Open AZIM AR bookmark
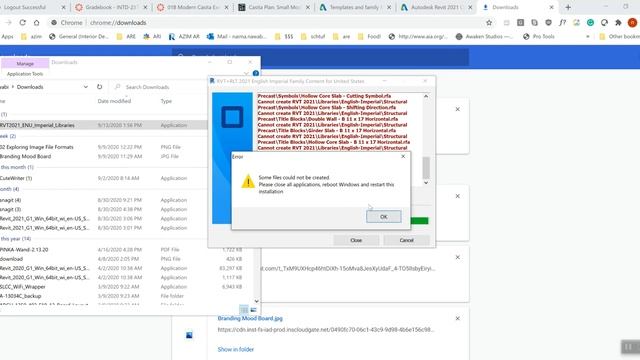The image size is (640, 360). point(184,37)
